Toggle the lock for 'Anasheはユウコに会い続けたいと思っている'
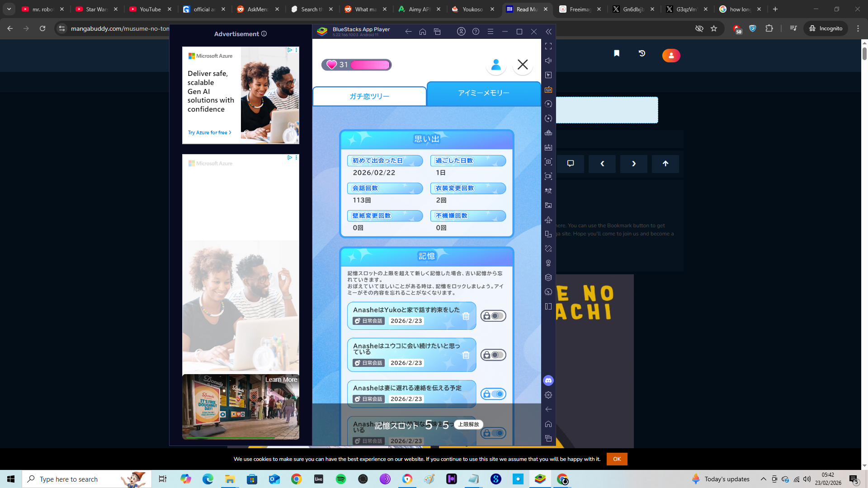 coord(493,355)
